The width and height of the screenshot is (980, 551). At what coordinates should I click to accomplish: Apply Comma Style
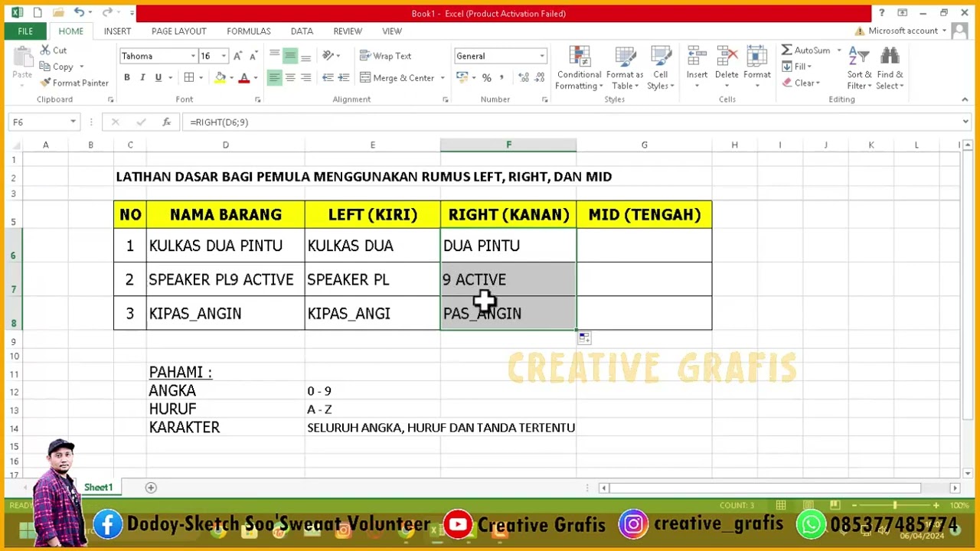click(x=501, y=77)
